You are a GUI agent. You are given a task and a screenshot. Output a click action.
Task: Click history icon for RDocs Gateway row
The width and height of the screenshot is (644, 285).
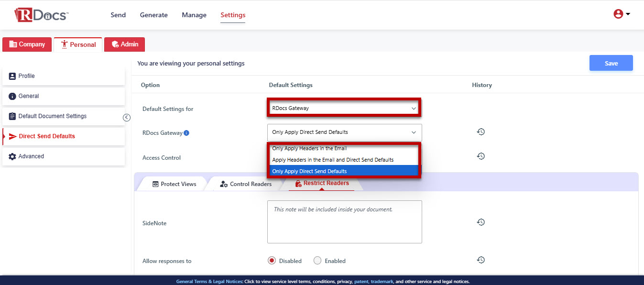click(481, 132)
